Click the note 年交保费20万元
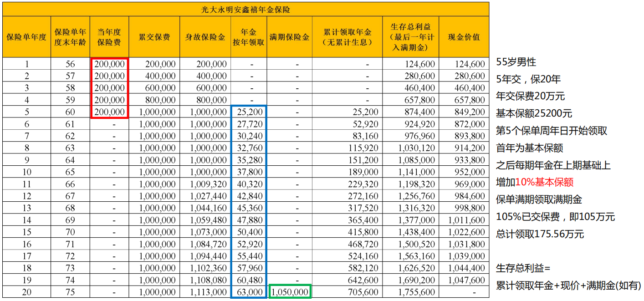The height and width of the screenshot is (301, 644). 531,96
